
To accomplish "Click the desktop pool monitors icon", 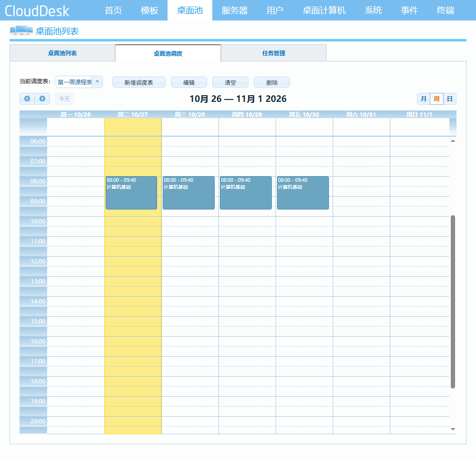I will point(21,30).
